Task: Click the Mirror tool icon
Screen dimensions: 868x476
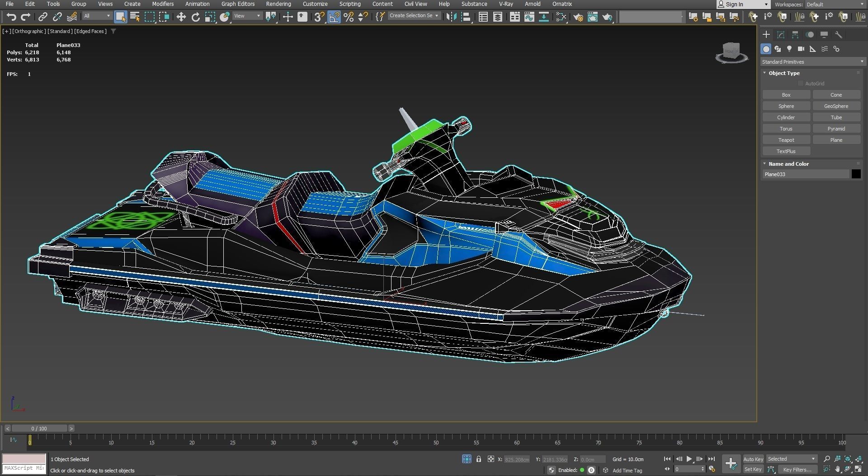Action: [x=451, y=17]
